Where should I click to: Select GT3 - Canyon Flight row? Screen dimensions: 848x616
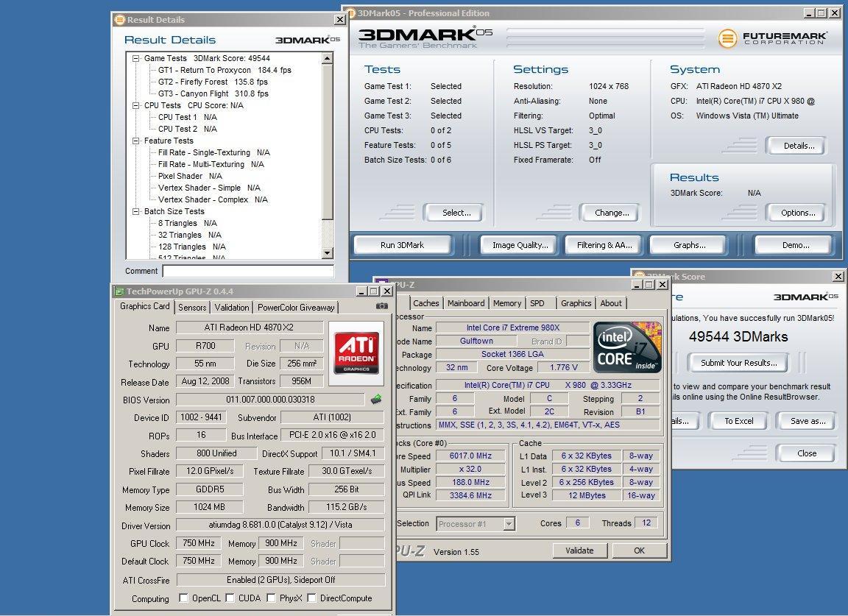click(213, 93)
